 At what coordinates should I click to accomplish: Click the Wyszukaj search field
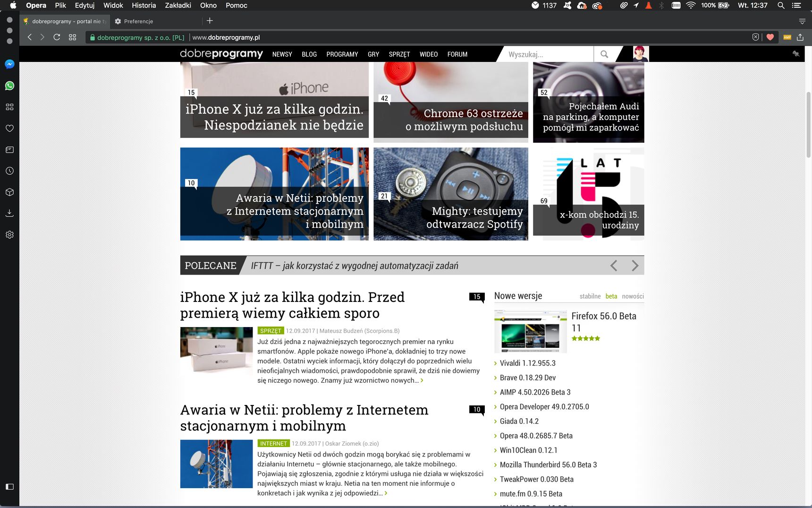(548, 54)
